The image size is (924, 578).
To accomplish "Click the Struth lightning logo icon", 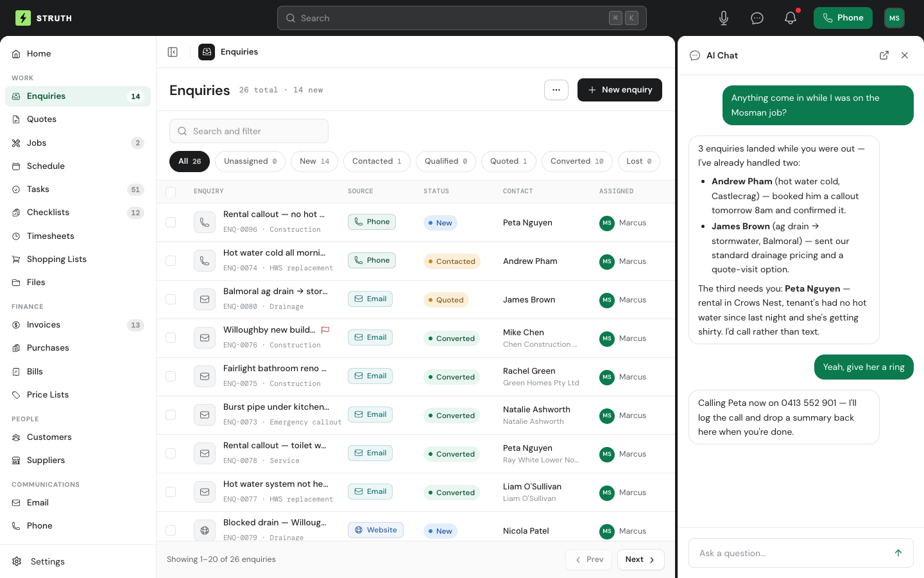I will tap(23, 18).
